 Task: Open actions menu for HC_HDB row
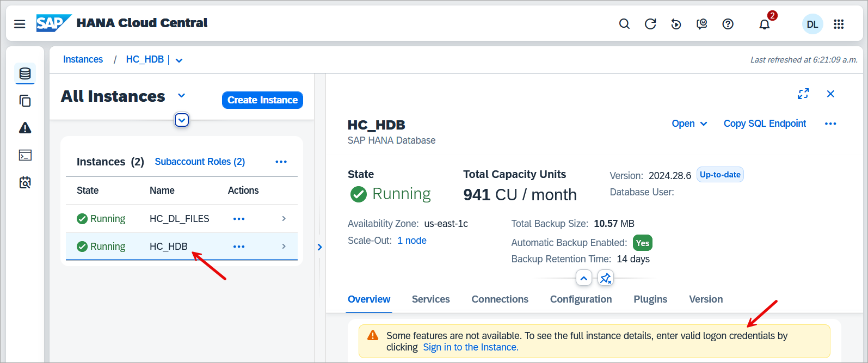239,247
